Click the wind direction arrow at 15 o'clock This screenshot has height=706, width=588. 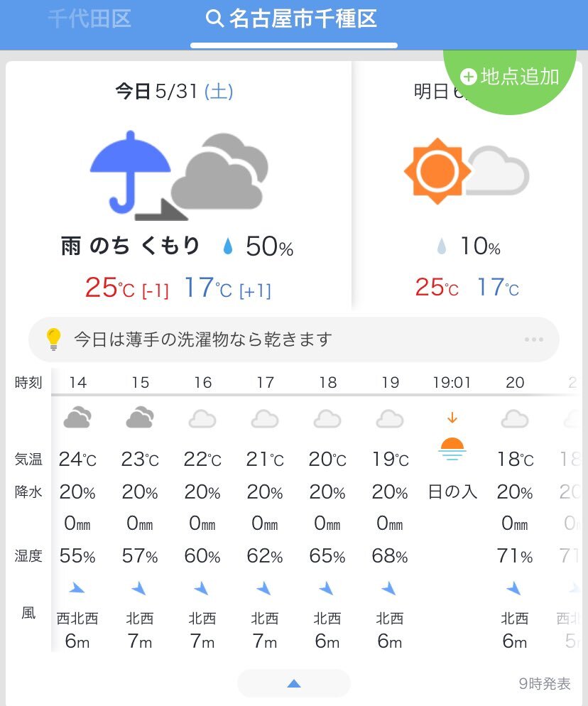click(x=139, y=588)
